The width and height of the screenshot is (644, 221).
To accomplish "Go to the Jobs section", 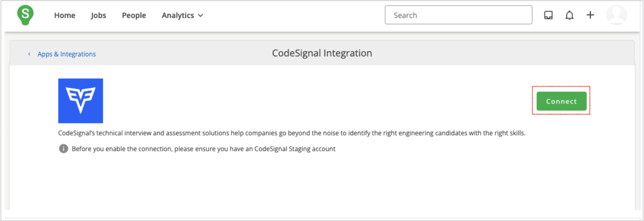I will click(98, 15).
